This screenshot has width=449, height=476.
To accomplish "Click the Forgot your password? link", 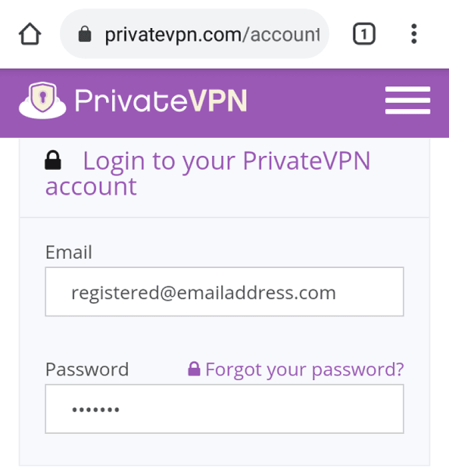I will point(304,369).
